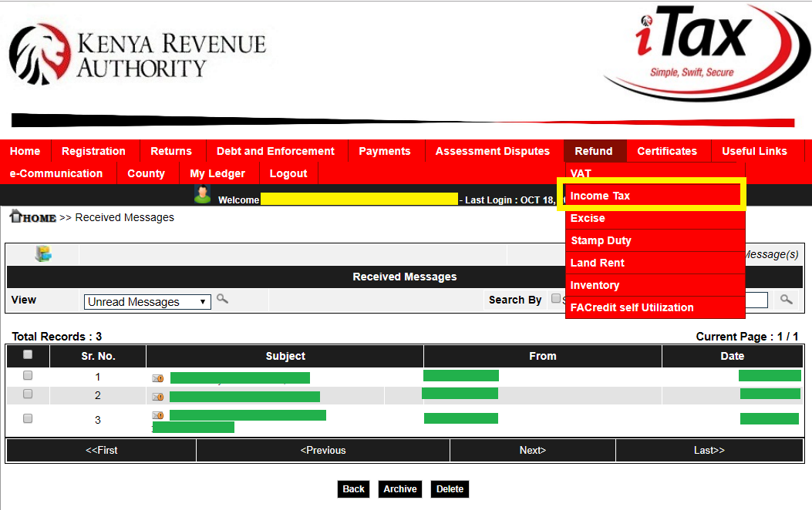This screenshot has width=812, height=510.
Task: Click the HOME house icon in breadcrumb
Action: coord(15,216)
